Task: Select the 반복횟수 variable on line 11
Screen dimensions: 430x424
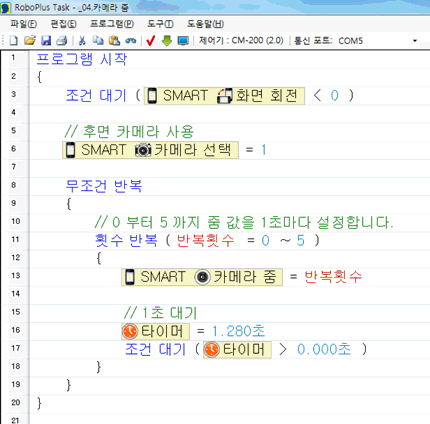Action: 205,240
